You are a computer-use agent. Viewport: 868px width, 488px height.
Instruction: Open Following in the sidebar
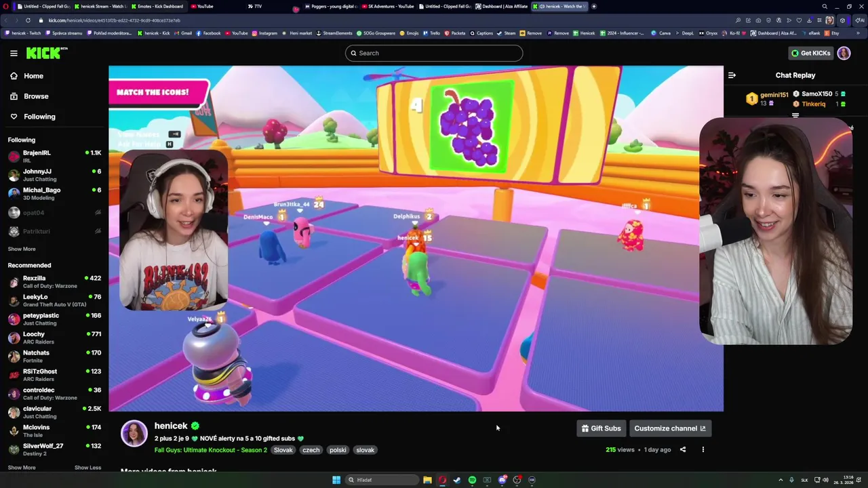[x=39, y=117]
